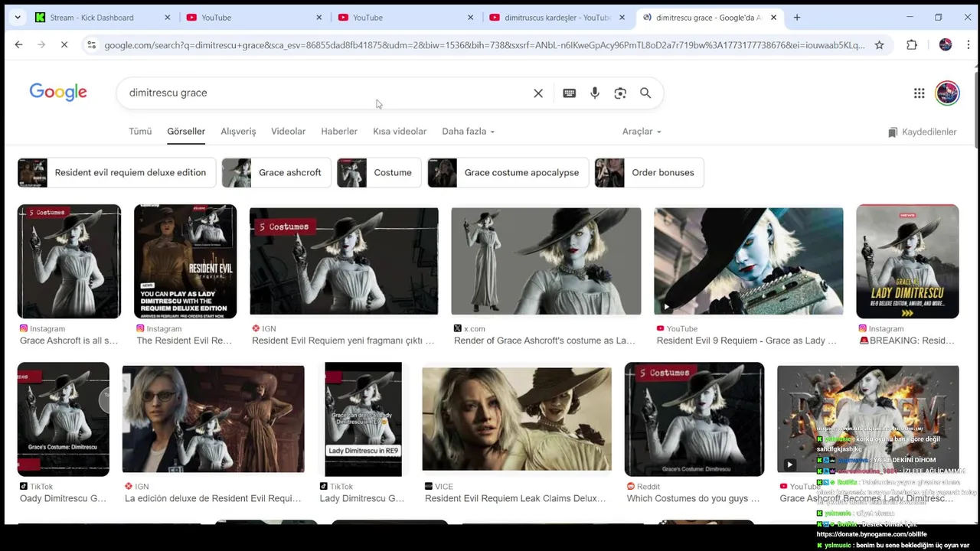This screenshot has height=551, width=980.
Task: Open 'Resident Evil 9 Requiem - Grace as Lady' link
Action: click(746, 341)
